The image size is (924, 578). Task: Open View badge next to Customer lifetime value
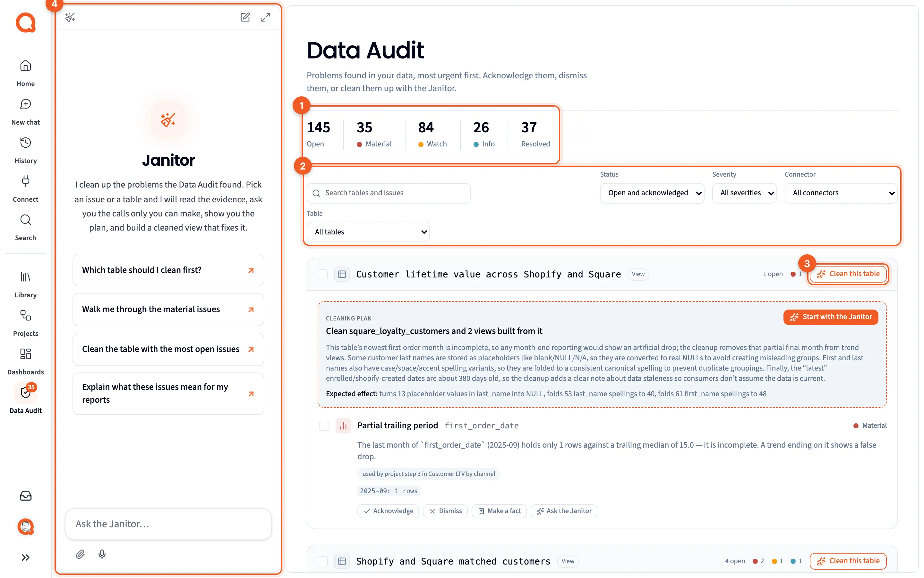(x=638, y=274)
